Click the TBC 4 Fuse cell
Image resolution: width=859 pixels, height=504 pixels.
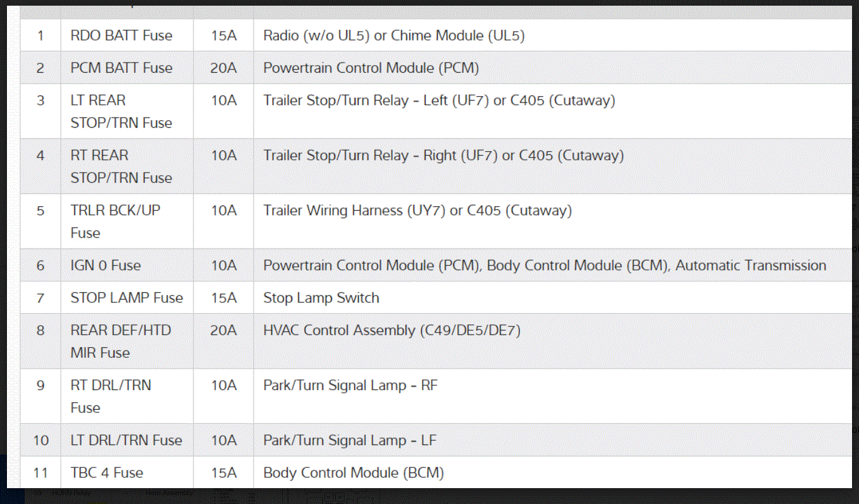click(107, 472)
